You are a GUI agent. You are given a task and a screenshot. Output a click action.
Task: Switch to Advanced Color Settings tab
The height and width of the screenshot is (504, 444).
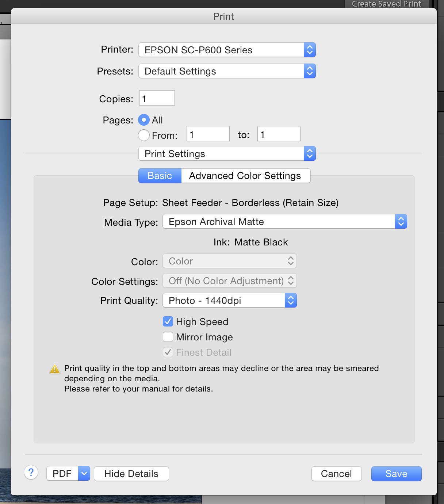pyautogui.click(x=245, y=176)
